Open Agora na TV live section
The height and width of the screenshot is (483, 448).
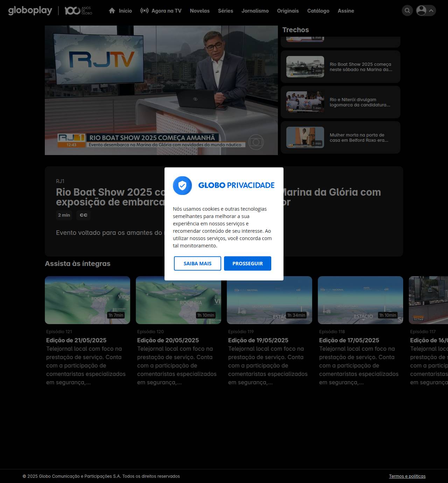click(161, 11)
